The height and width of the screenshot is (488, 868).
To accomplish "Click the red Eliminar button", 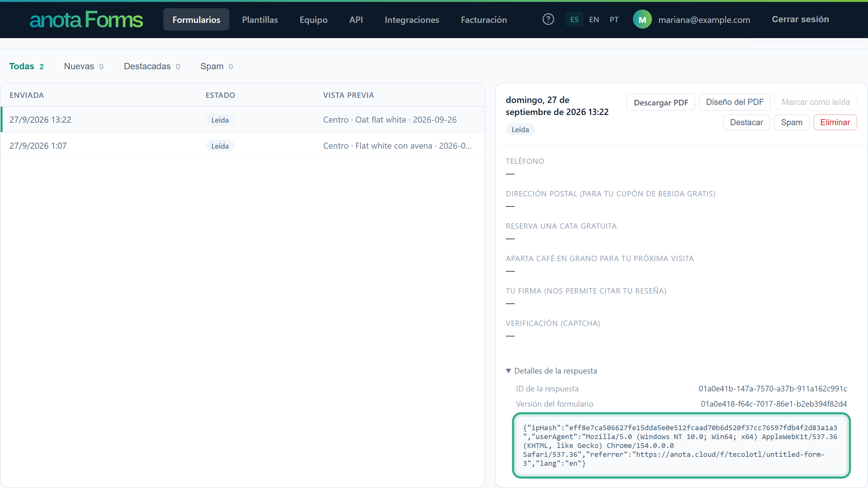I will (x=835, y=122).
